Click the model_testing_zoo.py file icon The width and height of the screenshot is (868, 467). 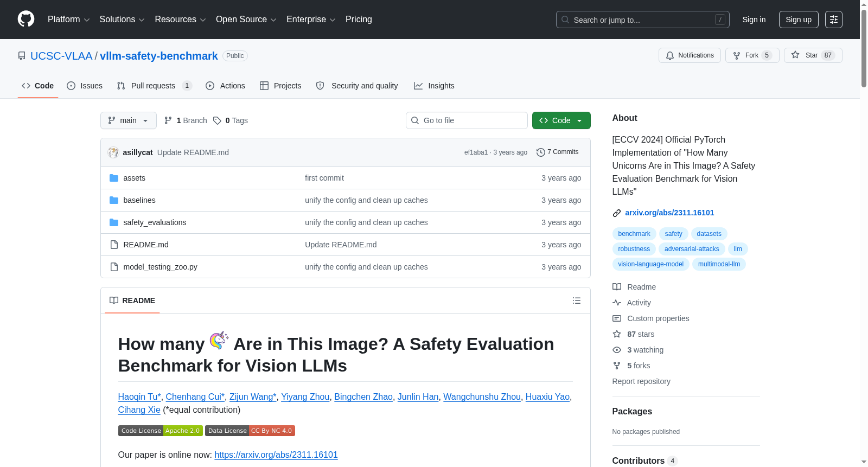[x=114, y=267]
